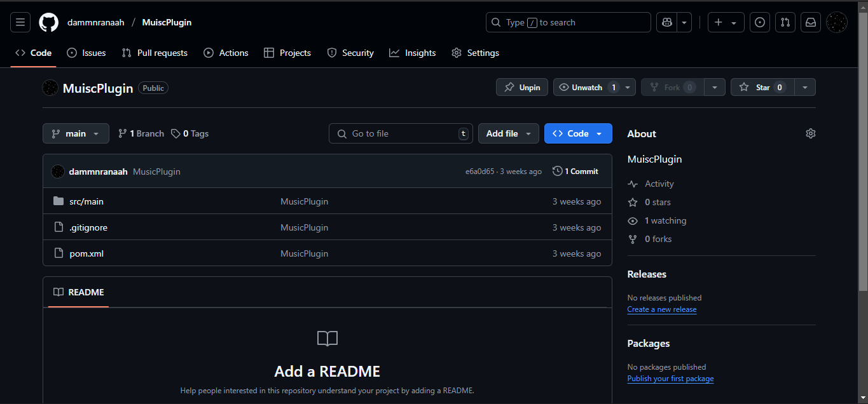Screen dimensions: 868x404
Task: Click the pom.xml file icon
Action: (59, 253)
